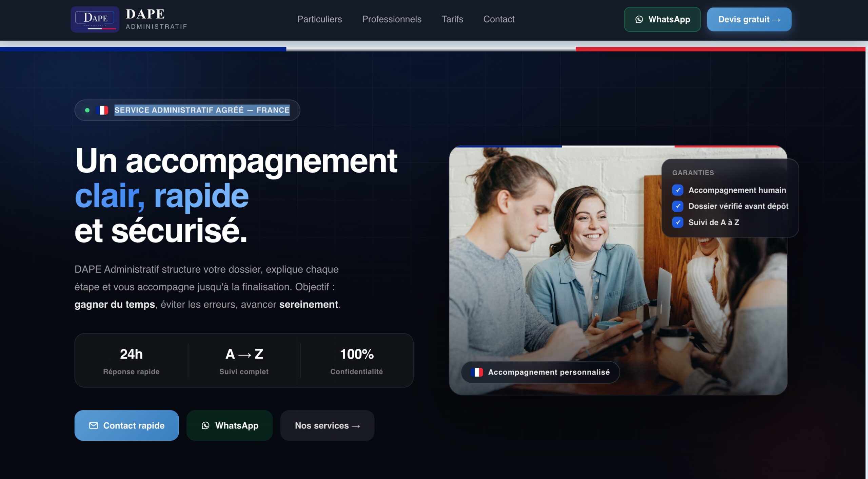Click the Contact rapide button
The image size is (868, 479).
[x=126, y=425]
